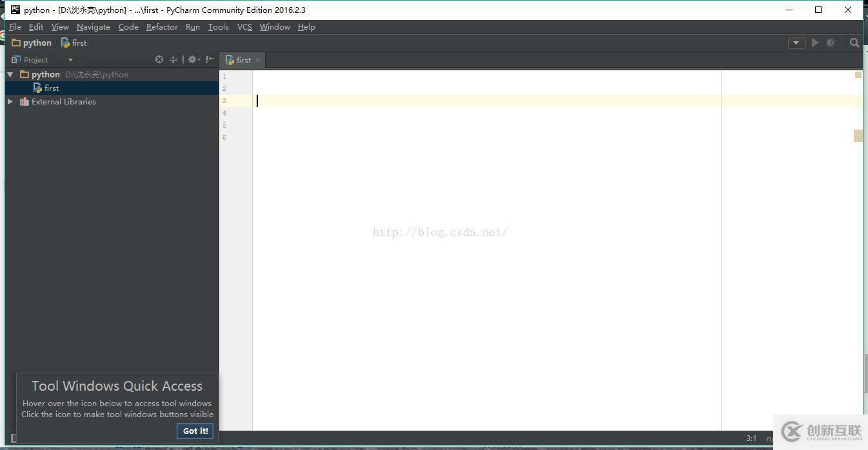
Task: Click the error stripe marker beside line 6
Action: tap(858, 135)
